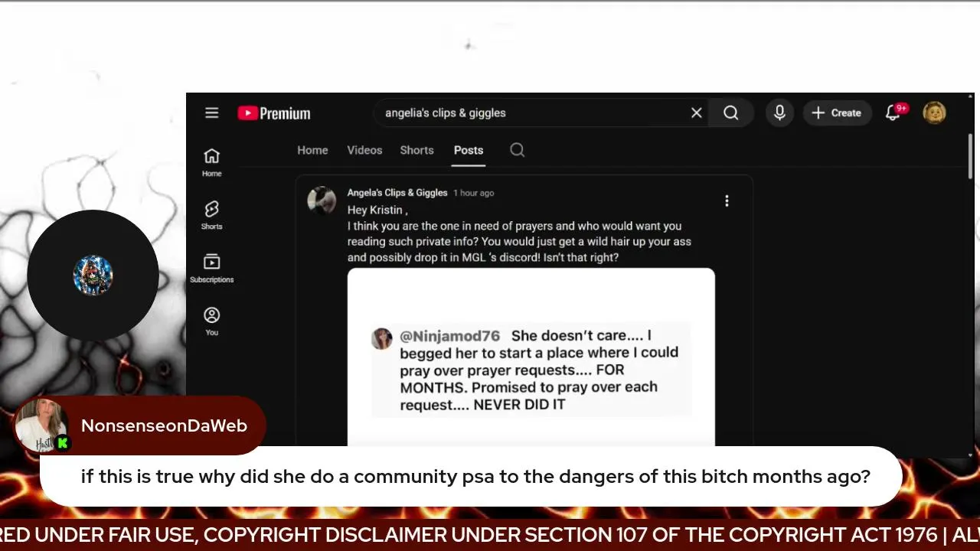
Task: Go to Home in the sidebar
Action: 212,162
